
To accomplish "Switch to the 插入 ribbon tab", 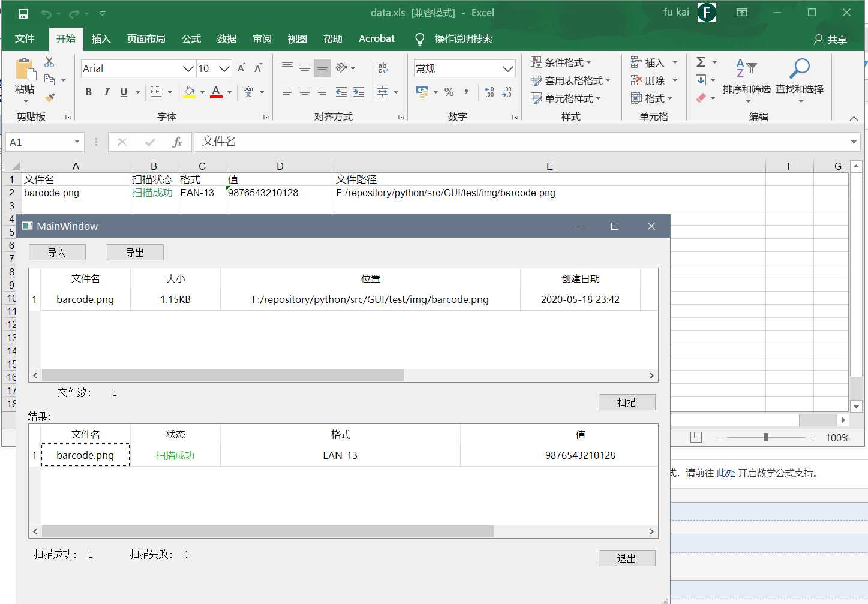I will 101,38.
